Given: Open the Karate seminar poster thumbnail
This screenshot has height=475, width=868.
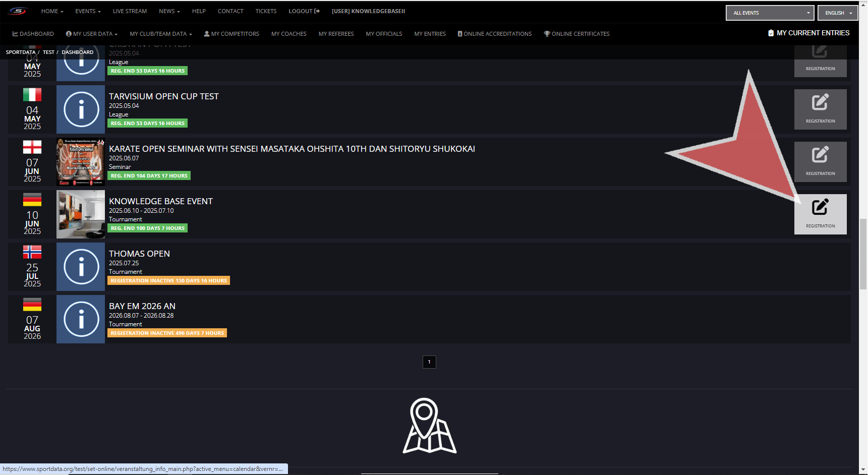Looking at the screenshot, I should click(81, 162).
